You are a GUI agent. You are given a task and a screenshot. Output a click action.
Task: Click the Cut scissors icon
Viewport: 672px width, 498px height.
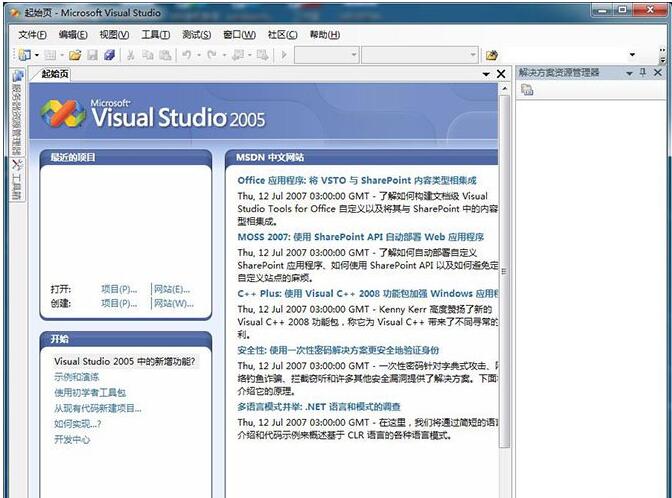131,55
